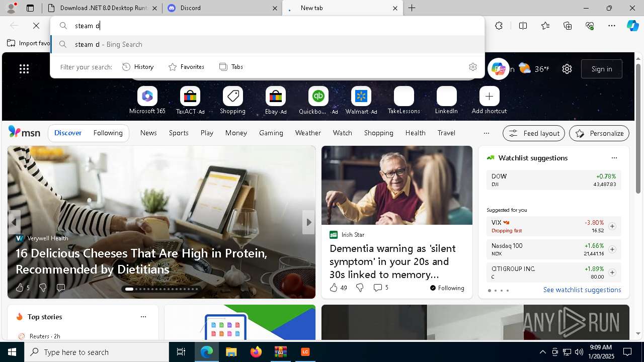
Task: Open the Windows Start menu
Action: point(12,352)
